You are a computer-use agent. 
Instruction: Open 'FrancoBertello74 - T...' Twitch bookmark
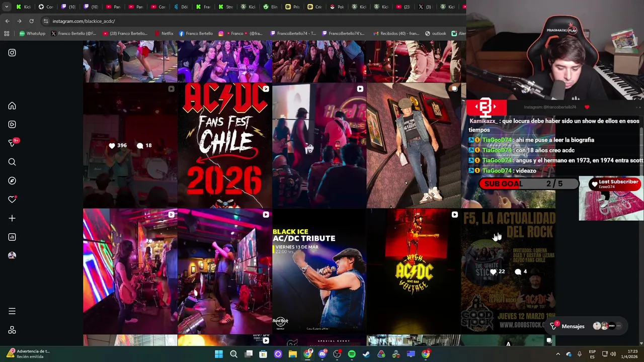tap(293, 34)
